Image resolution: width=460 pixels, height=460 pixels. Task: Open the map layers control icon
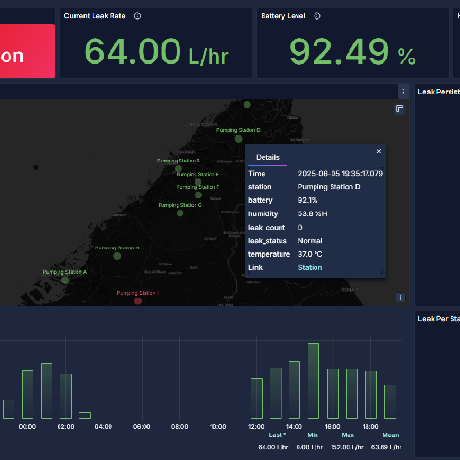pyautogui.click(x=399, y=109)
